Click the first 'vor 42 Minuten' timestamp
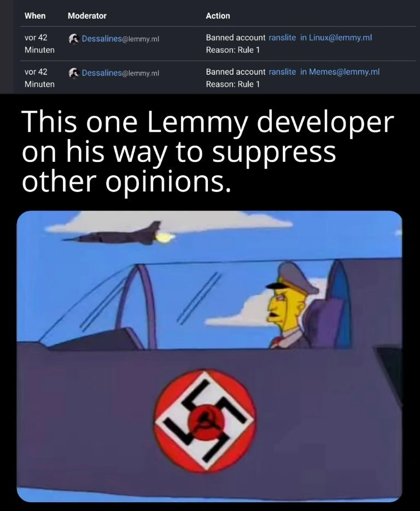The height and width of the screenshot is (511, 420). [x=39, y=44]
